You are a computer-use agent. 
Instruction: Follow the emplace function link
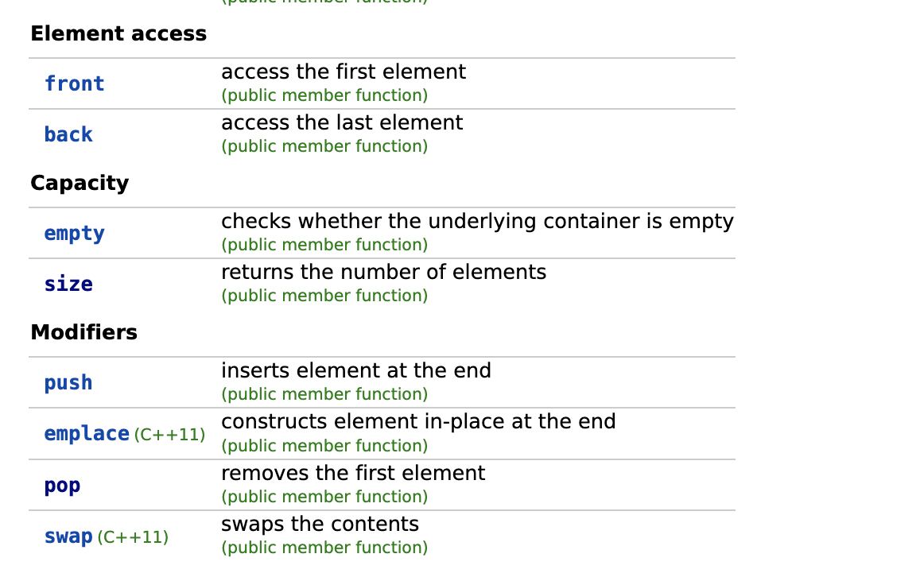coord(87,434)
